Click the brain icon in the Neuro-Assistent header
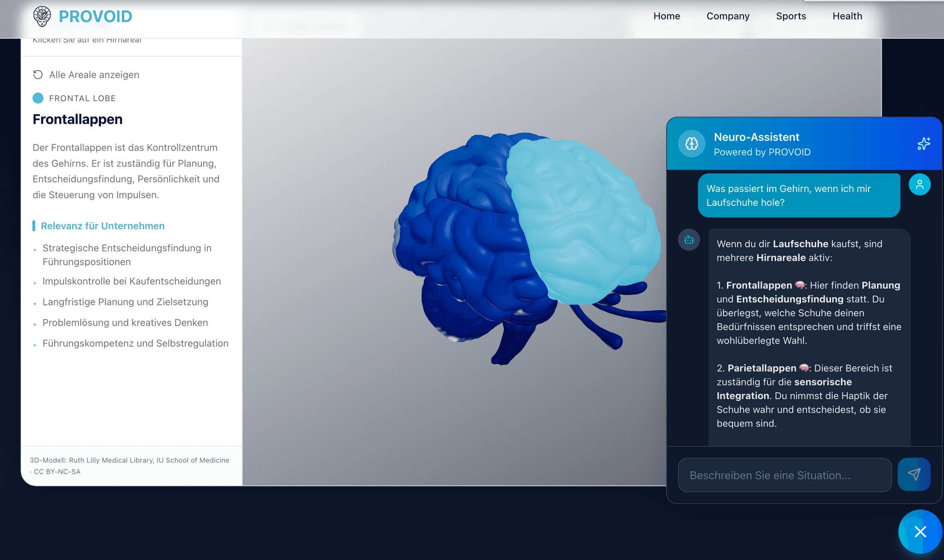 [691, 144]
